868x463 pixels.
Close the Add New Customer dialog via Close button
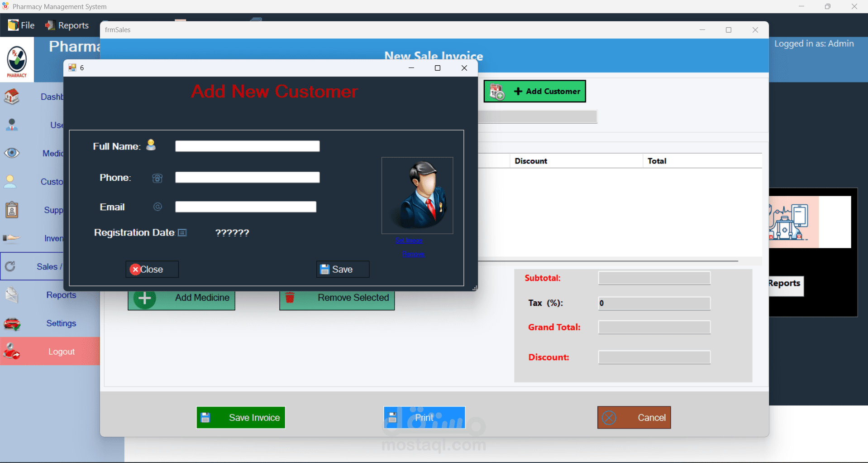pyautogui.click(x=152, y=269)
